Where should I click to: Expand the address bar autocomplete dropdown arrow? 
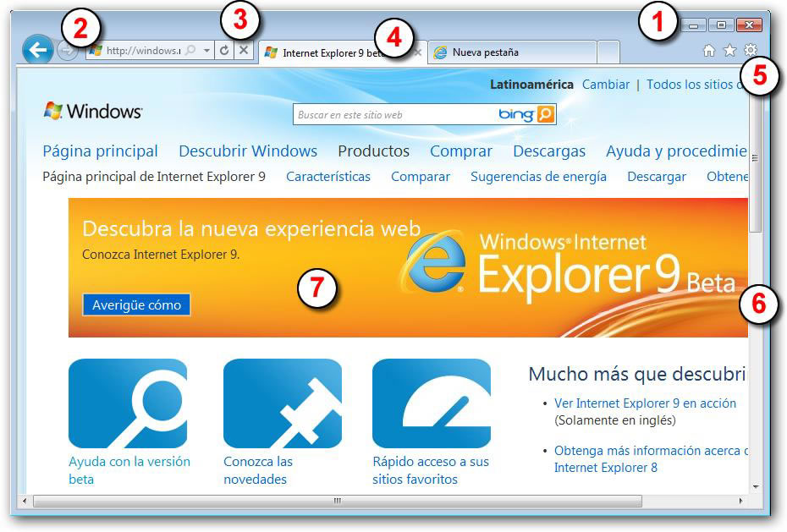pos(206,50)
